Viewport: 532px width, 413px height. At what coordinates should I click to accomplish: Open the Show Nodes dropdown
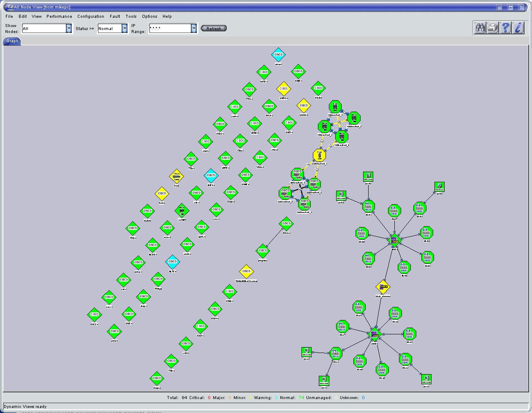(x=69, y=28)
